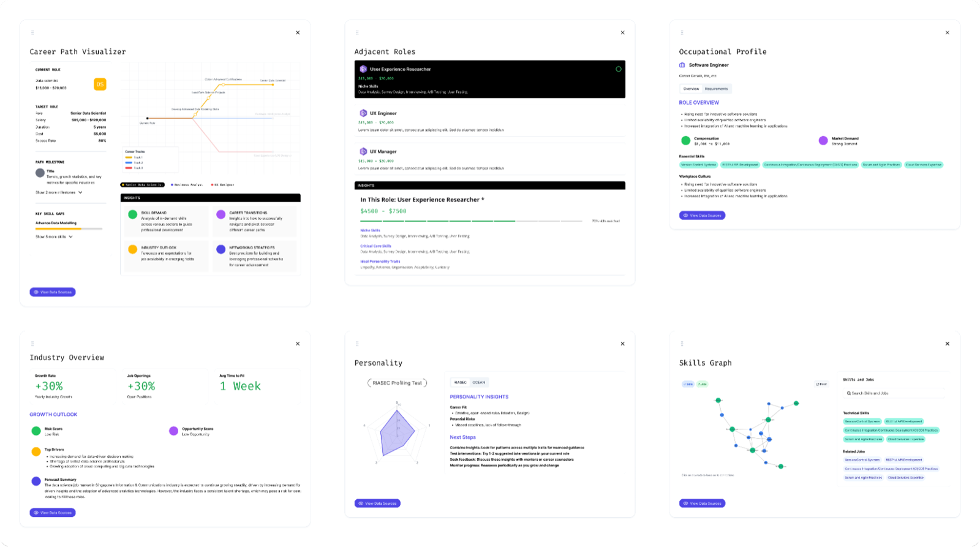The width and height of the screenshot is (980, 547).
Task: Click the purple Market Demand circle icon
Action: [823, 140]
